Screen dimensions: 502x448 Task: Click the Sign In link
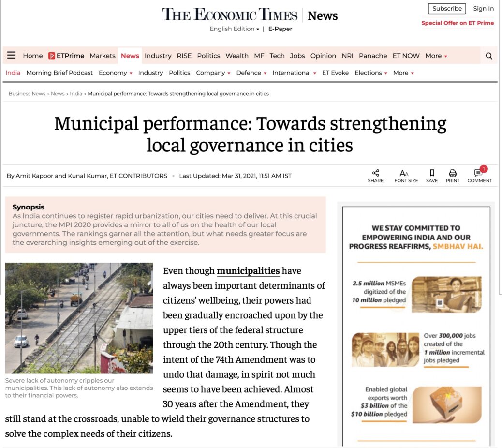coord(483,9)
